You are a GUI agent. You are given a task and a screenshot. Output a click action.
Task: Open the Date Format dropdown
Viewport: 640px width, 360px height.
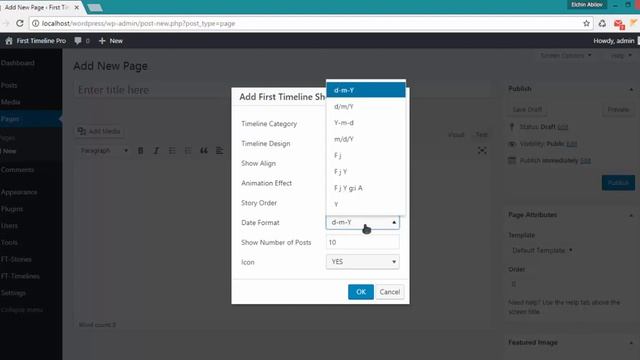click(362, 222)
